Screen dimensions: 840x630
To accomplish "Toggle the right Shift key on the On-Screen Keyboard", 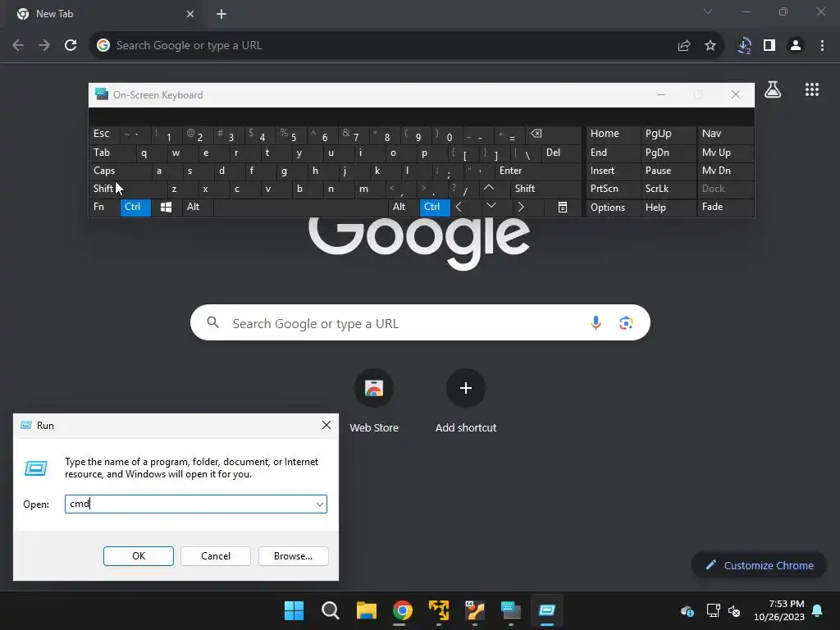I will [546, 189].
